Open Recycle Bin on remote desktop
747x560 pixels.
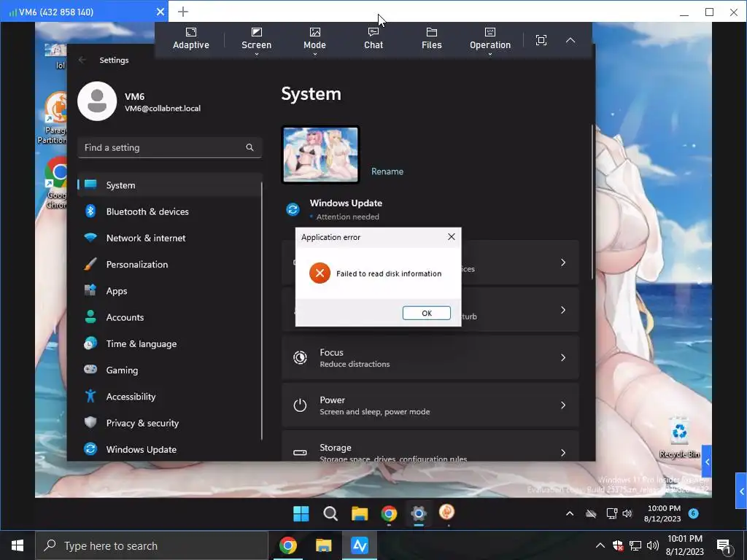[x=679, y=437]
